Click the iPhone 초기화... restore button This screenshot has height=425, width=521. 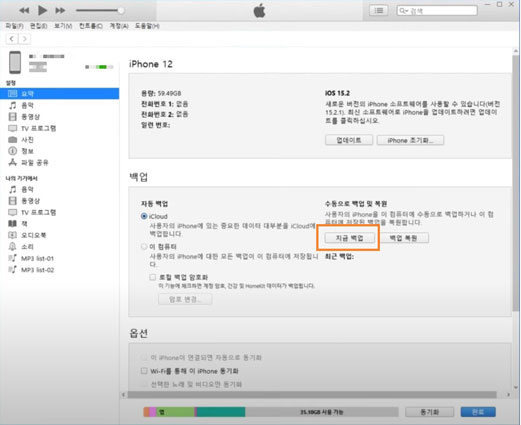point(410,140)
